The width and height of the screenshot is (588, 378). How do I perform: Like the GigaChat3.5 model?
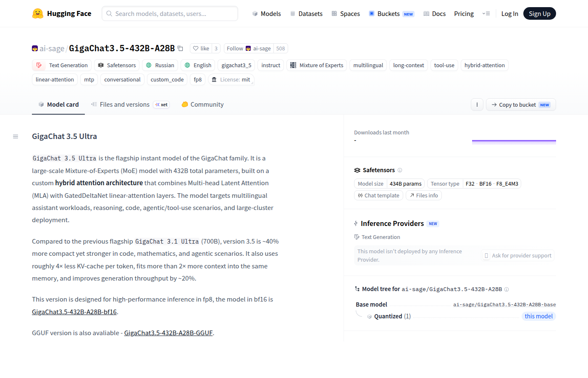click(x=201, y=48)
